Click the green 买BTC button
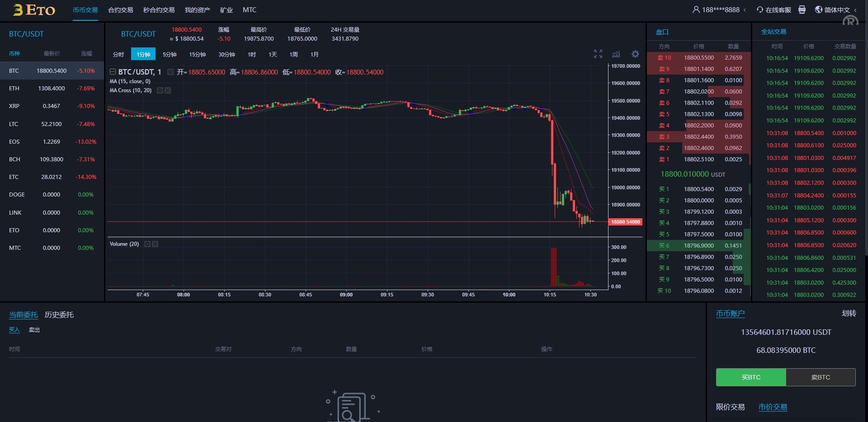Screen dimensions: 868x422 (750, 377)
